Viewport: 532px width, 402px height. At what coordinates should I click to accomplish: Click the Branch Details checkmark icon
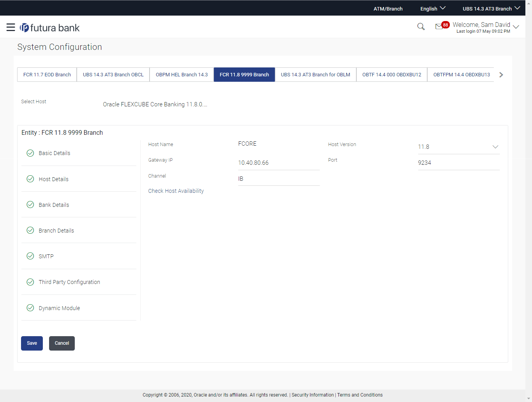click(x=30, y=230)
